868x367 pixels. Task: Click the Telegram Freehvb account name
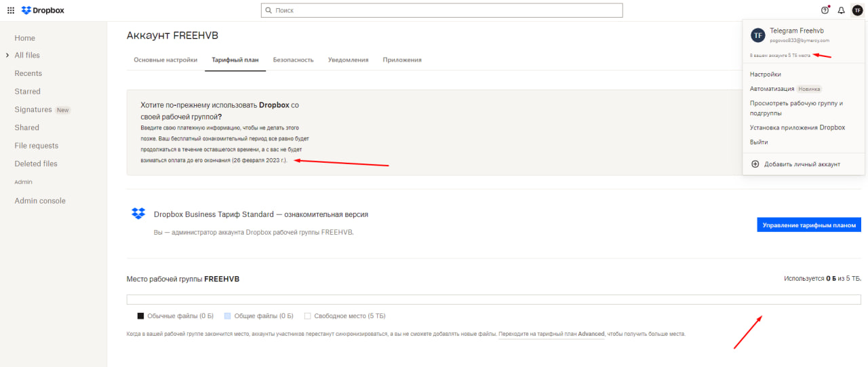[797, 31]
